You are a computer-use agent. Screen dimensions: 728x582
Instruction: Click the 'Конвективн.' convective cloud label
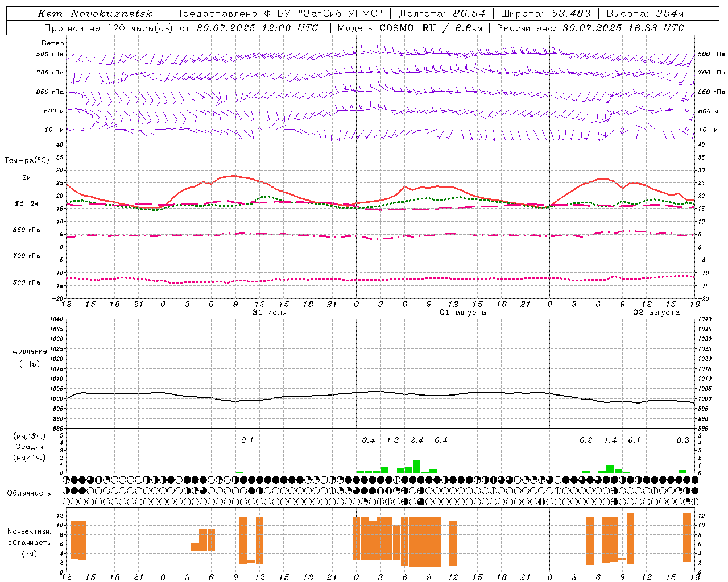30,531
